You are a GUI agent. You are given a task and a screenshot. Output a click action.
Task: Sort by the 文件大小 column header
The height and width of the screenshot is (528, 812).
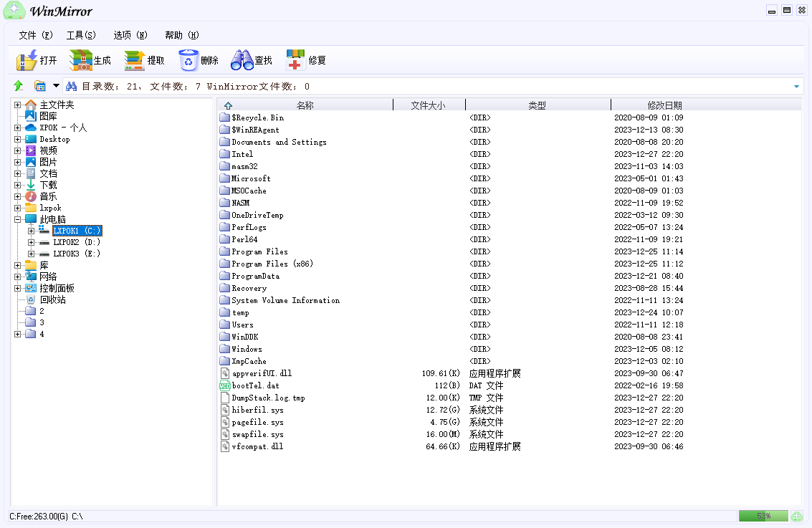pos(428,105)
